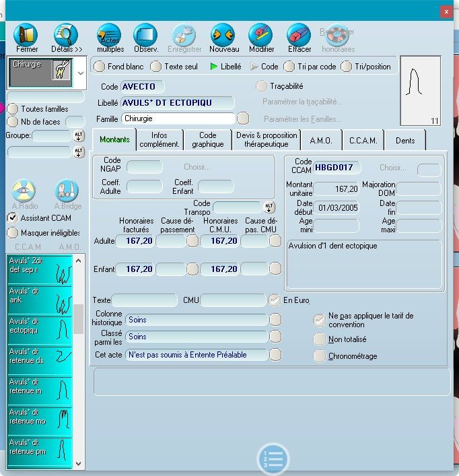Click the Fermer door icon
This screenshot has height=476, width=459.
(27, 35)
